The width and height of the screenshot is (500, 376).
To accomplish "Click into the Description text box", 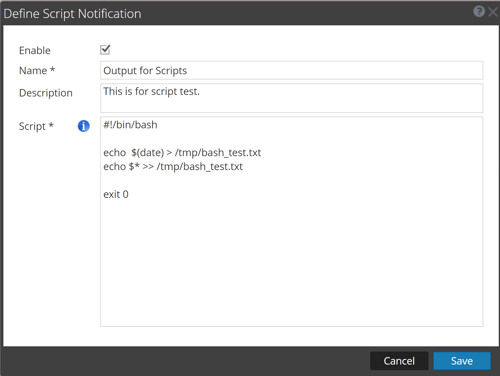I will [x=291, y=98].
